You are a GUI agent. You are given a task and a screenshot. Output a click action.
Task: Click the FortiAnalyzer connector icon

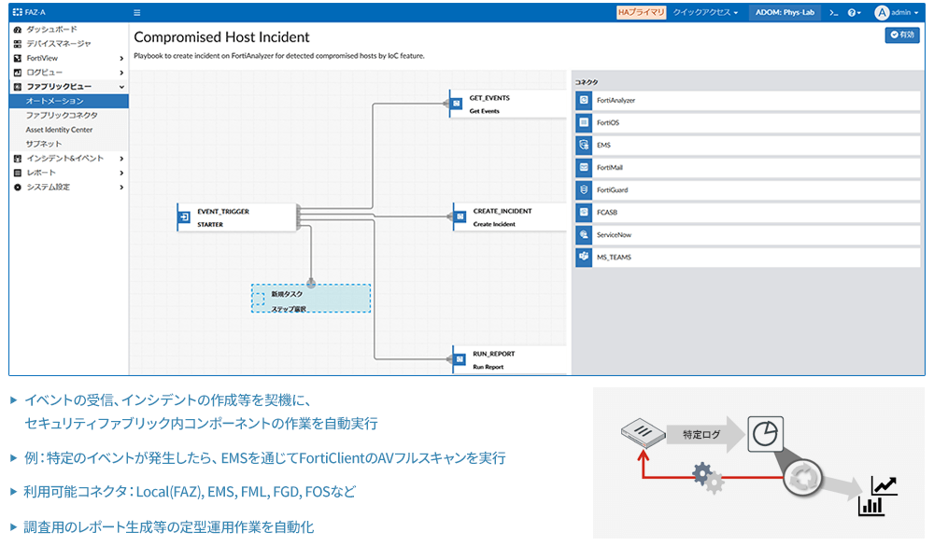[584, 100]
